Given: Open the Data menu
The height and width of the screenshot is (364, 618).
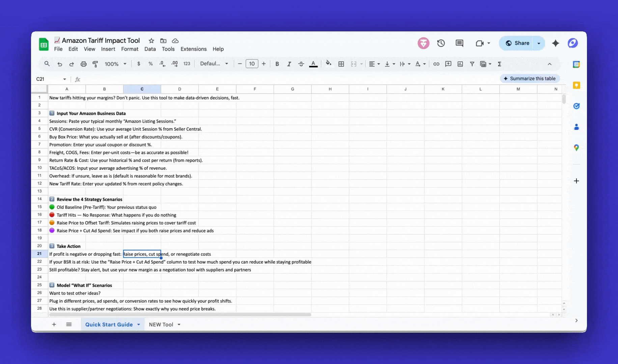Looking at the screenshot, I should (150, 49).
